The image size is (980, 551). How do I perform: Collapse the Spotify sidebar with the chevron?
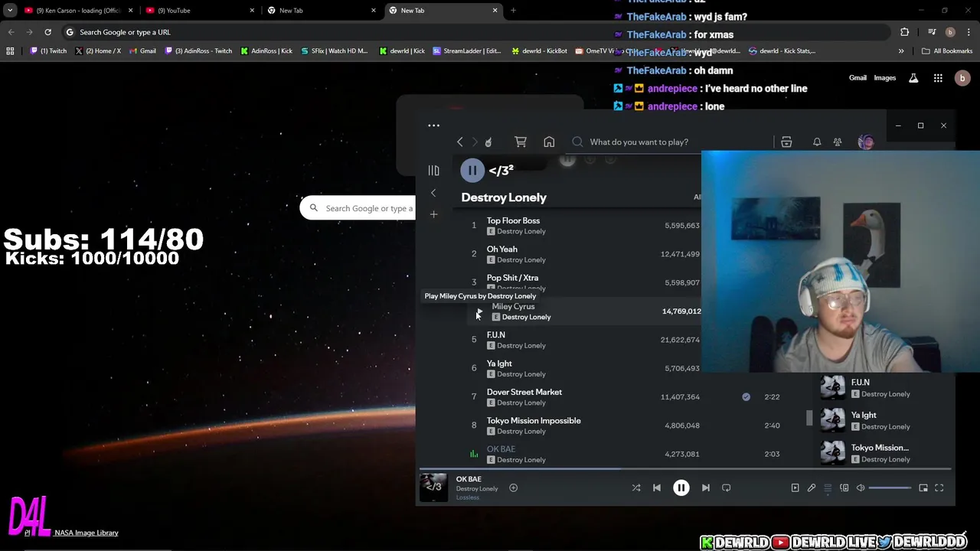pos(433,193)
